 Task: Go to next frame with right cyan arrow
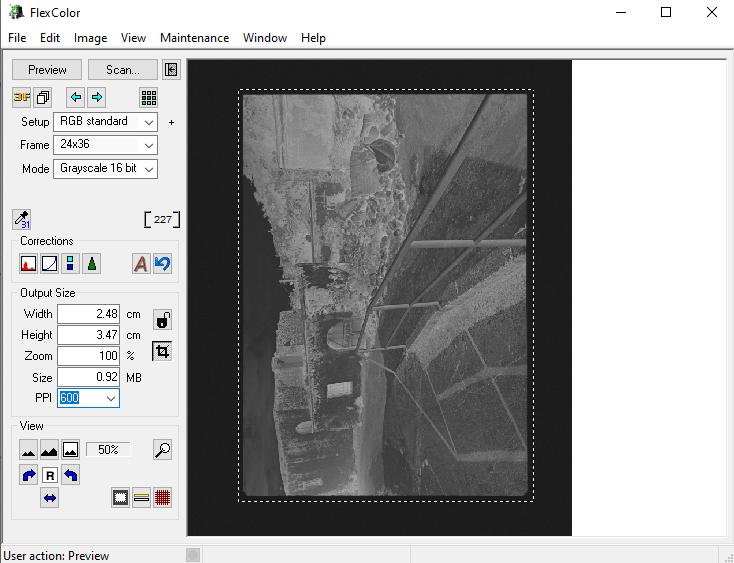pyautogui.click(x=96, y=97)
